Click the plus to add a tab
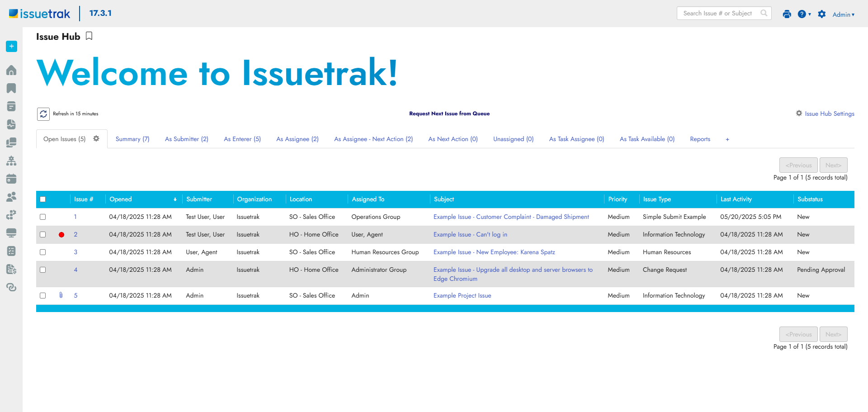 click(727, 139)
